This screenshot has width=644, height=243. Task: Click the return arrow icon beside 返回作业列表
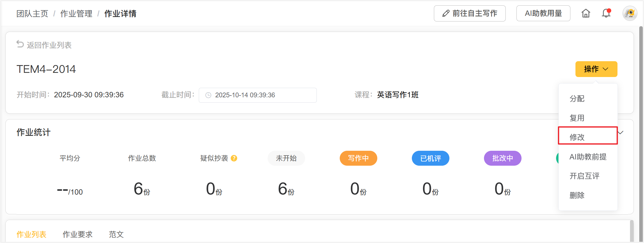(20, 44)
